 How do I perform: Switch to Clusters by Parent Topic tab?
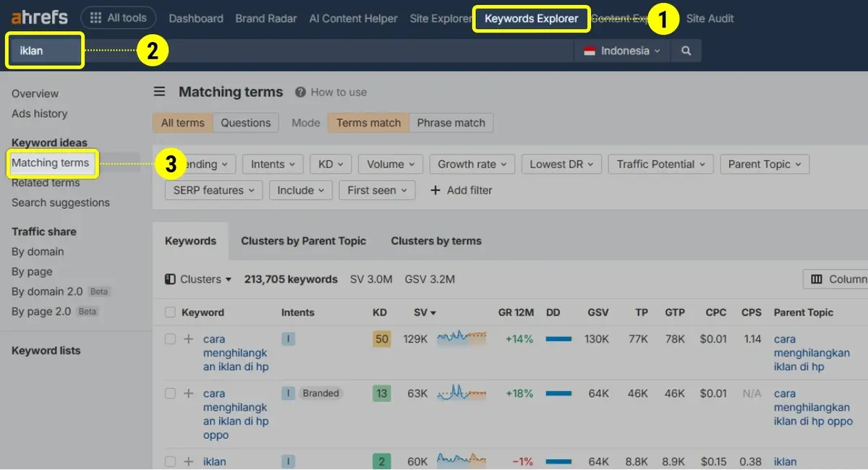pyautogui.click(x=304, y=241)
